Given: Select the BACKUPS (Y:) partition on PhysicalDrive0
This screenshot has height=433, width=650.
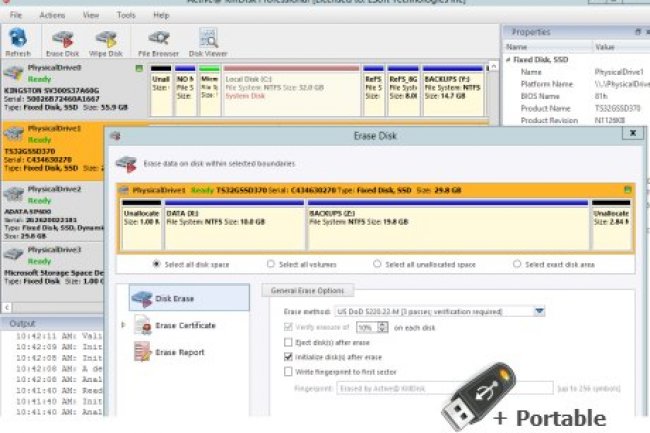Looking at the screenshot, I should click(x=453, y=90).
